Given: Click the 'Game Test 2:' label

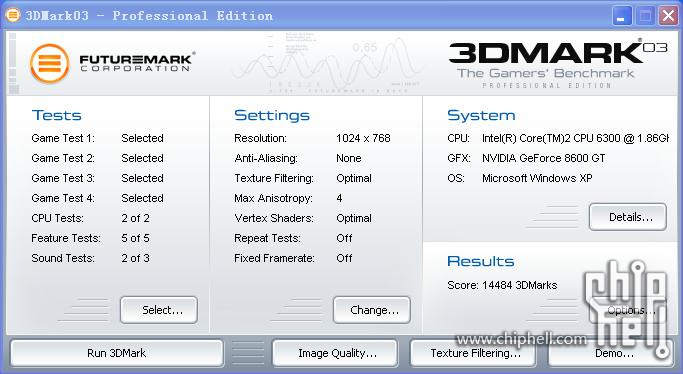Looking at the screenshot, I should coord(63,158).
